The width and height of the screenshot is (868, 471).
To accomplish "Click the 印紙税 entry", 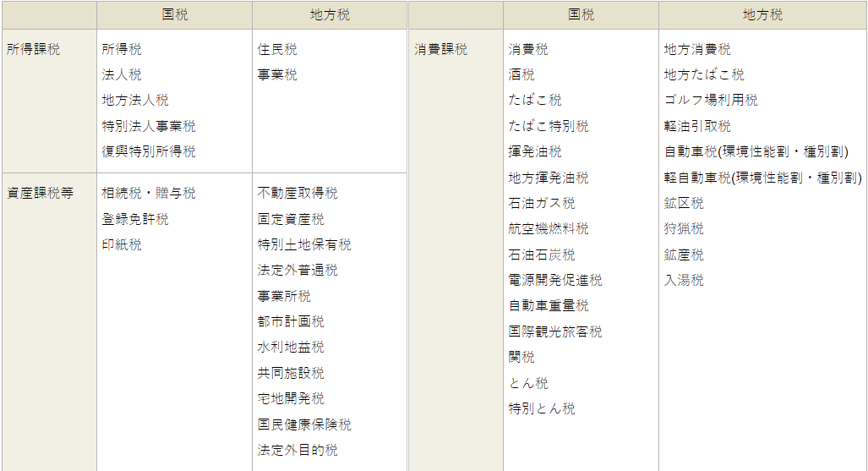I will 122,244.
